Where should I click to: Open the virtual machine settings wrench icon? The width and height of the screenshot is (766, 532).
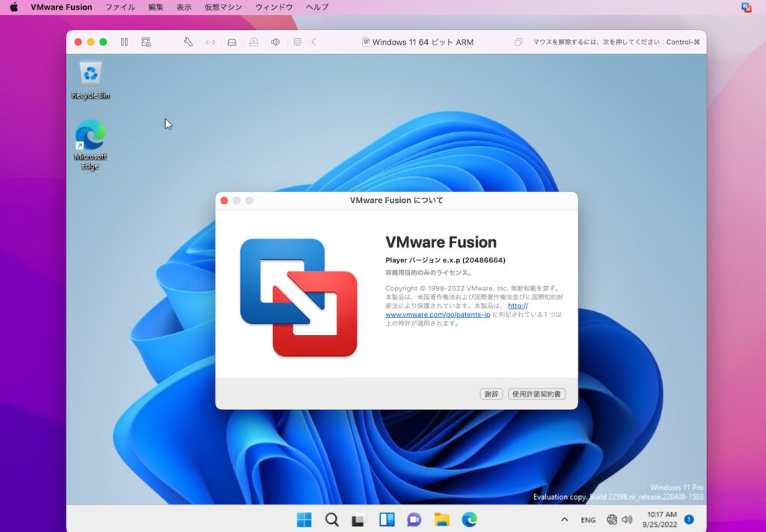pos(188,42)
